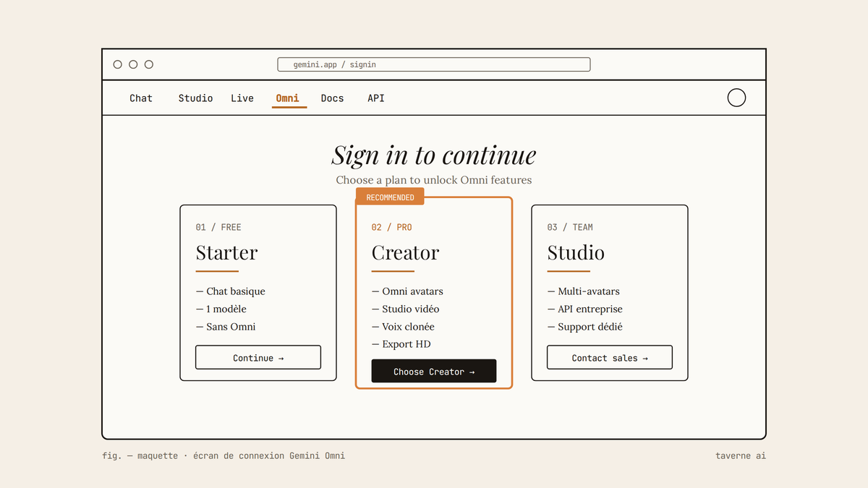
Task: Click the Contact sales button
Action: click(610, 357)
